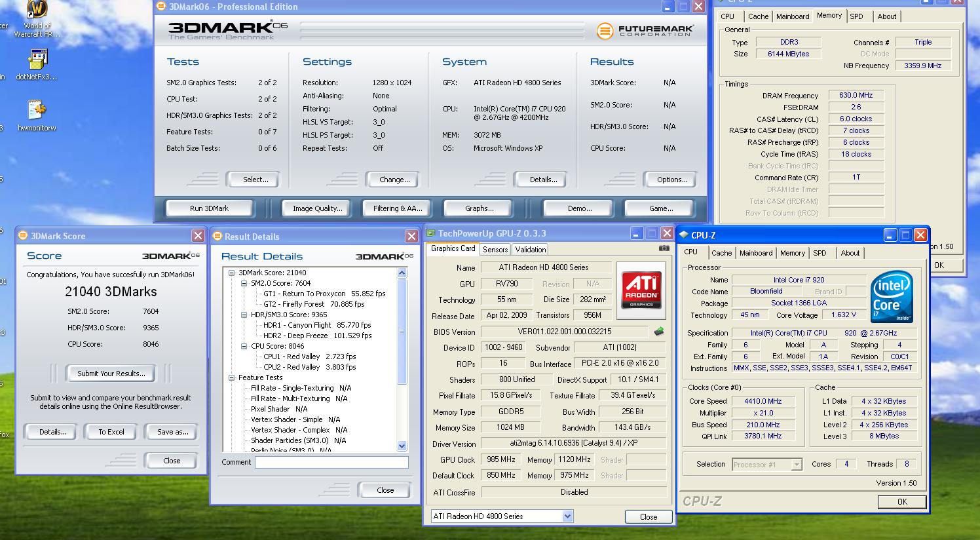Click front CPU-Z title bar icon
This screenshot has width=980, height=540.
pyautogui.click(x=684, y=235)
